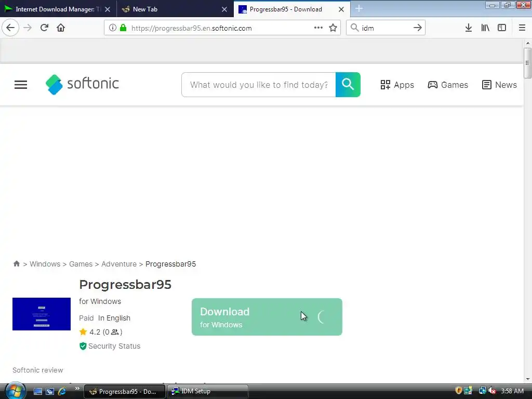This screenshot has width=532, height=399.
Task: Click the 4.2 star rating
Action: [x=100, y=332]
